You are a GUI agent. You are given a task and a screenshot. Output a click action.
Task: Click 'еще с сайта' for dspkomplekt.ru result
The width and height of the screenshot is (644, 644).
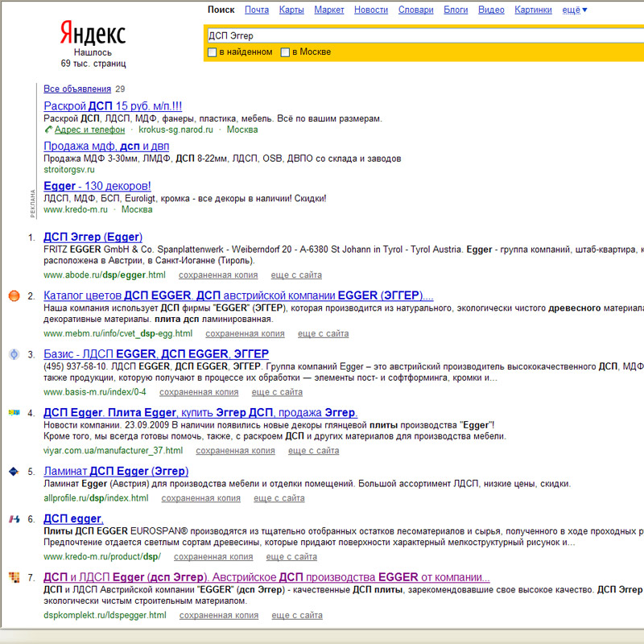pos(297,616)
